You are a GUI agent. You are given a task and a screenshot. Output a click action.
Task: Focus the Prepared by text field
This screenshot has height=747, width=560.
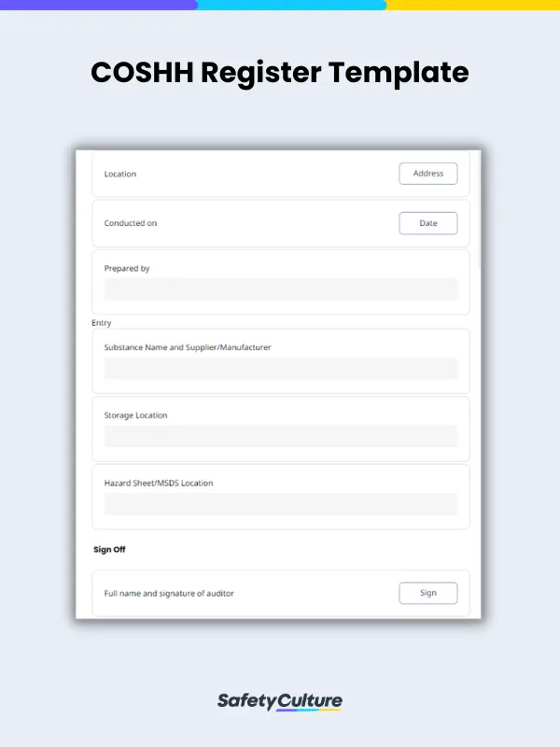point(281,289)
